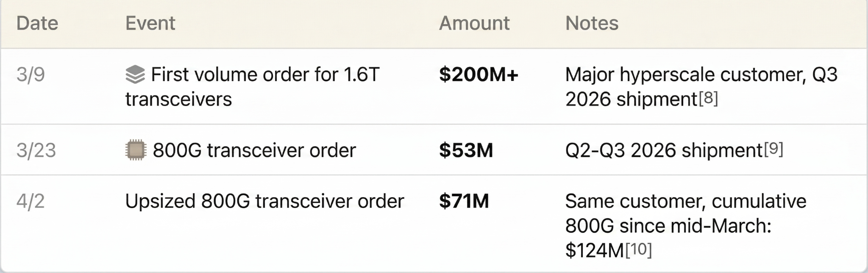Click the $71M amount cell
This screenshot has height=273, width=868.
pyautogui.click(x=464, y=201)
